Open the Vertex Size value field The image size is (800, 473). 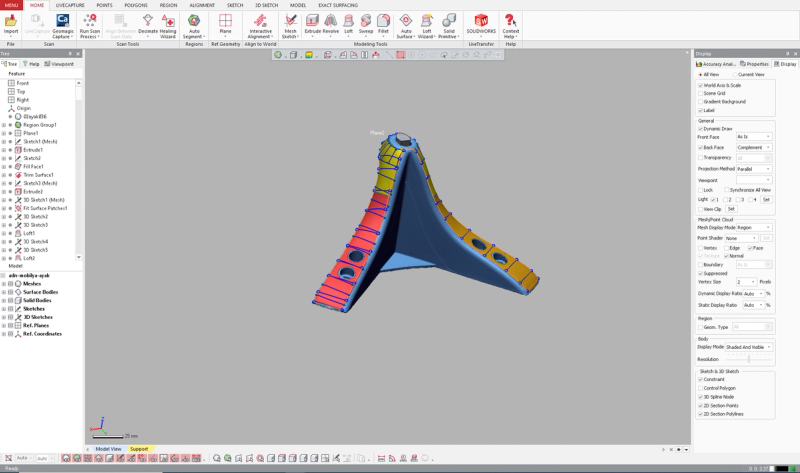(746, 282)
